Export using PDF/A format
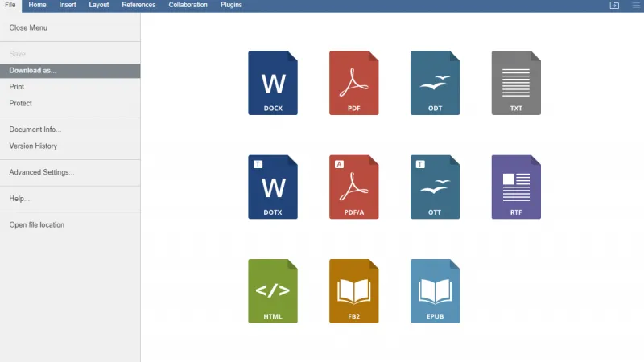The width and height of the screenshot is (644, 362). click(353, 187)
